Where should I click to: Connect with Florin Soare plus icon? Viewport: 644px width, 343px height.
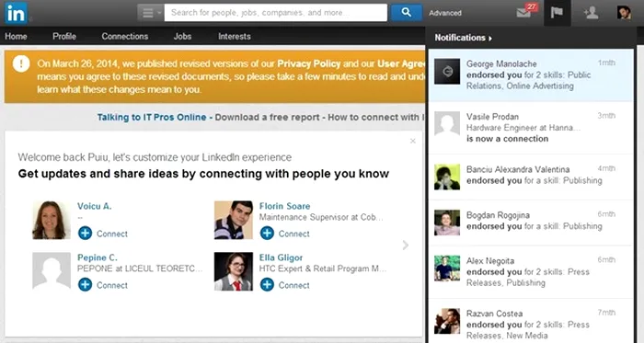[x=267, y=234]
